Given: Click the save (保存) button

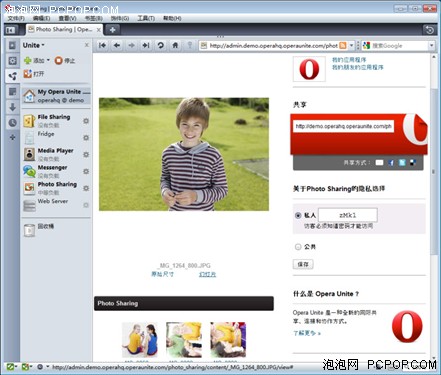Looking at the screenshot, I should 303,264.
